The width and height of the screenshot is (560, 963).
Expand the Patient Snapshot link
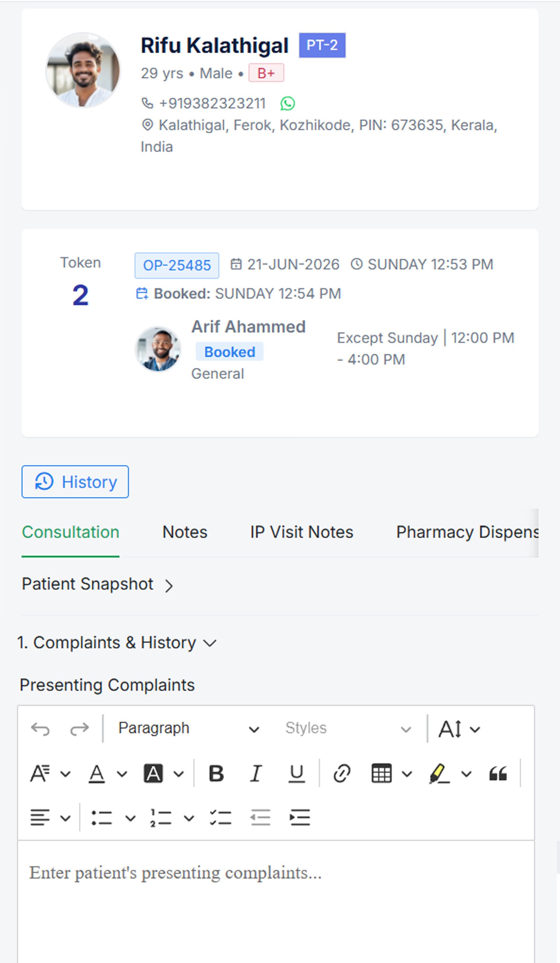click(97, 584)
